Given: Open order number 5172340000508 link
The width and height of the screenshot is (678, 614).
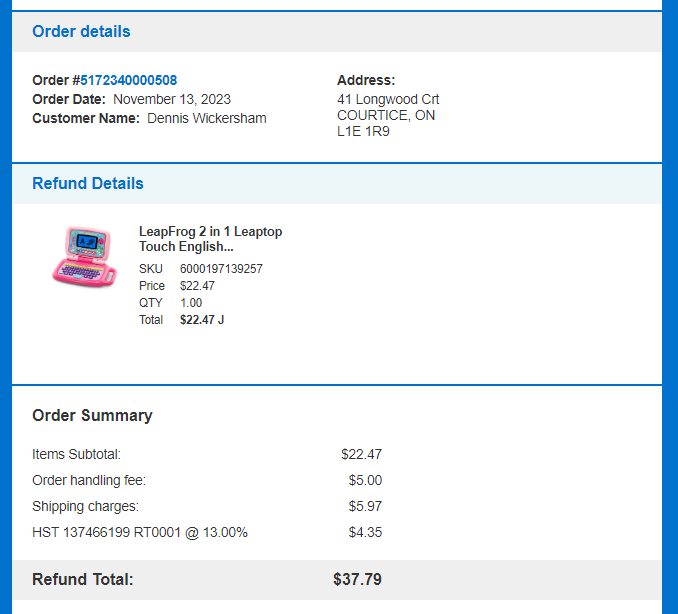Looking at the screenshot, I should (128, 80).
